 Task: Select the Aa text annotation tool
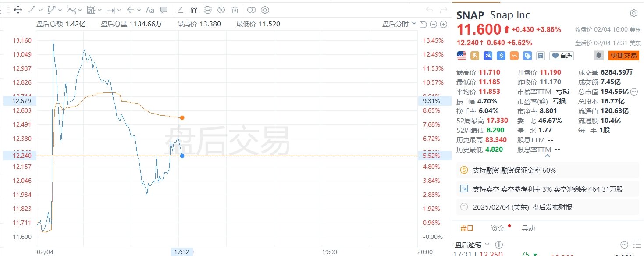[x=150, y=10]
